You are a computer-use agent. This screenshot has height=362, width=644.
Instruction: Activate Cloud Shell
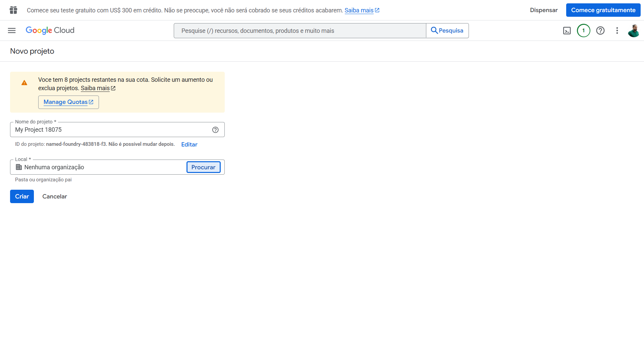567,31
